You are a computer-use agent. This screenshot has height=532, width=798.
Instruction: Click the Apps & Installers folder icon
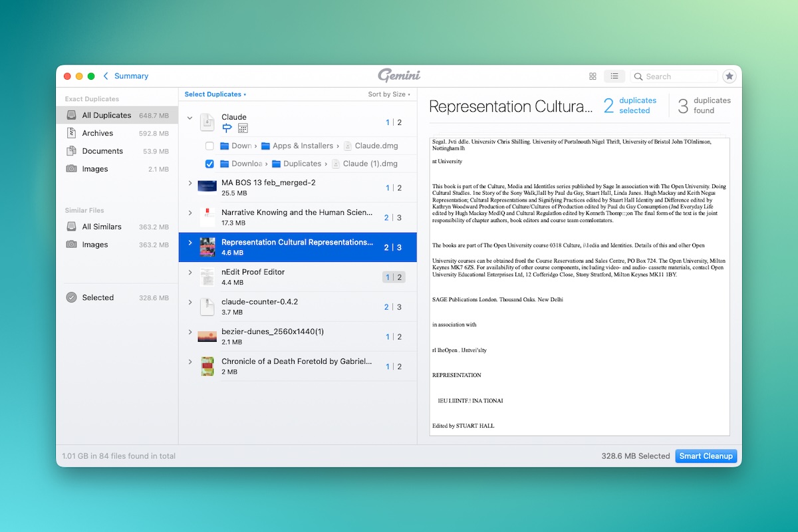[x=266, y=146]
